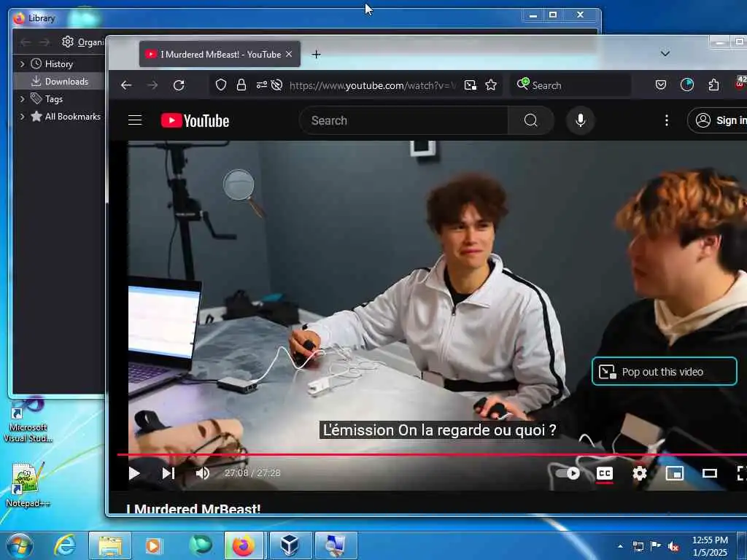Image resolution: width=747 pixels, height=560 pixels.
Task: Select Tags item in Library sidebar
Action: click(x=54, y=99)
